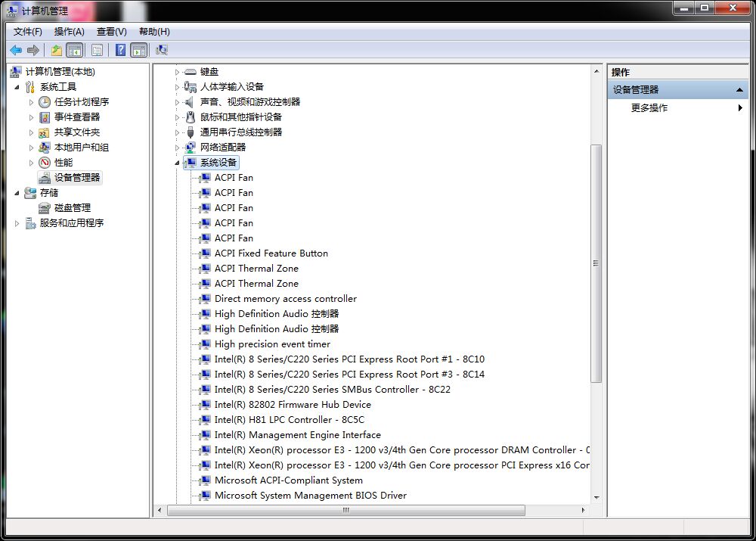This screenshot has height=541, width=756.
Task: Expand the 服务和应用程序 node
Action: pyautogui.click(x=17, y=223)
